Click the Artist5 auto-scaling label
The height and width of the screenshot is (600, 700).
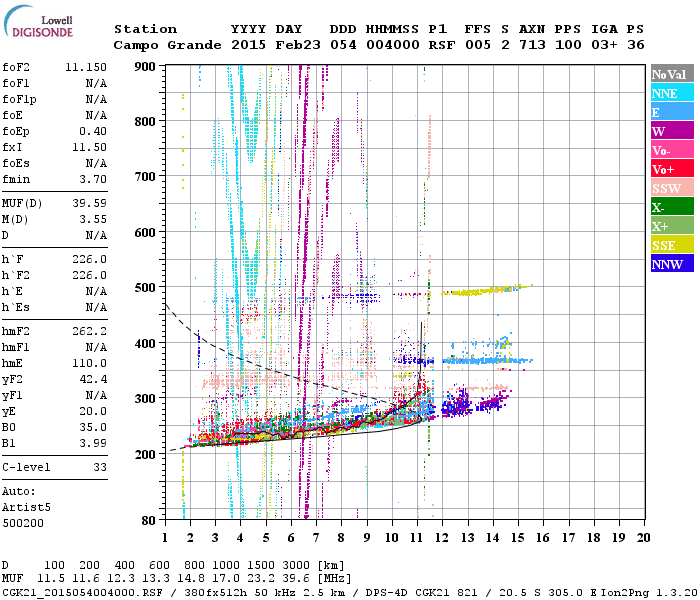coord(26,508)
